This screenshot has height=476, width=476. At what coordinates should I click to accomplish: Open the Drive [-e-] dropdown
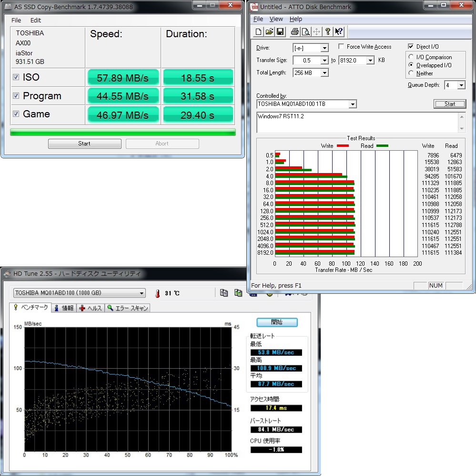click(324, 48)
